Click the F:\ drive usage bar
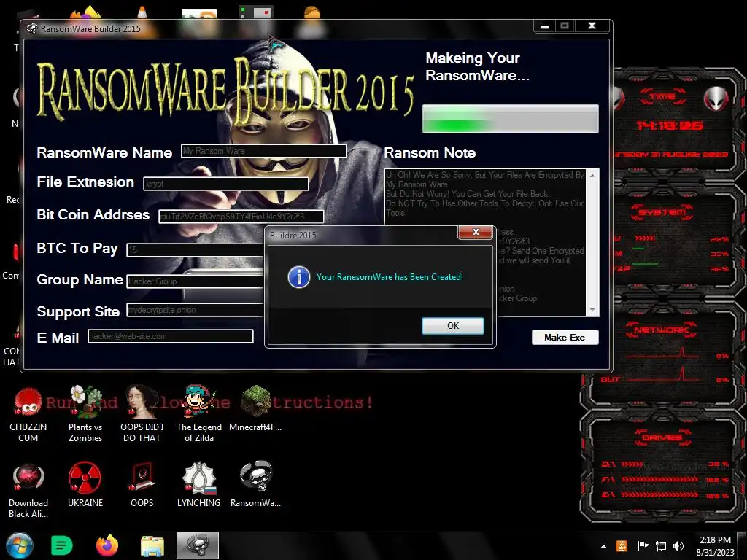 [659, 479]
